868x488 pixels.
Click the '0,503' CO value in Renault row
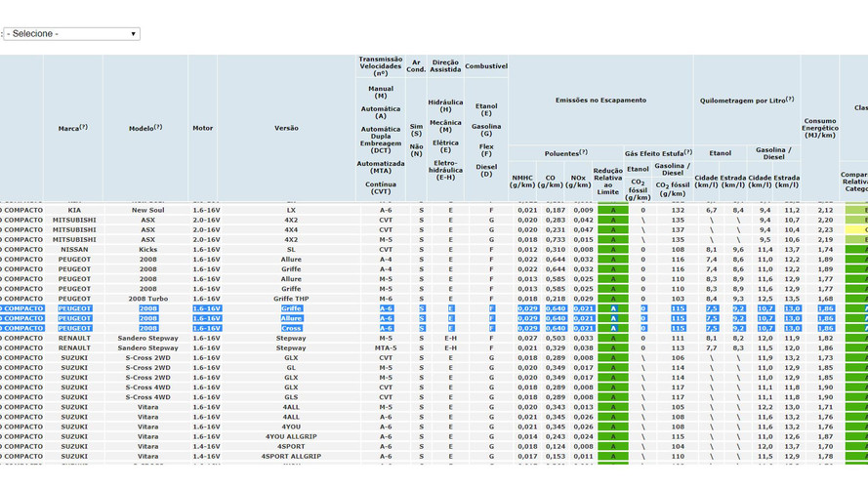[x=556, y=338]
